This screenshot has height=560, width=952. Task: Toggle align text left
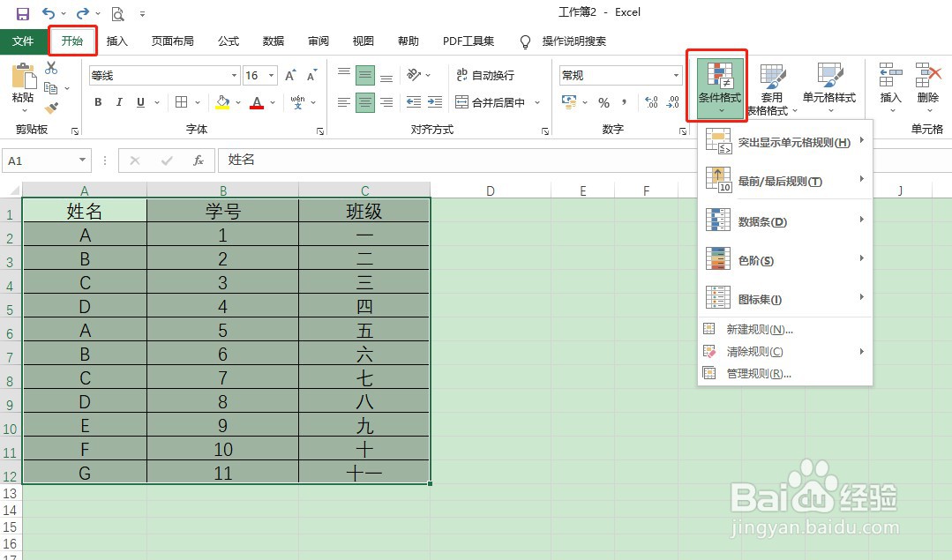coord(343,102)
